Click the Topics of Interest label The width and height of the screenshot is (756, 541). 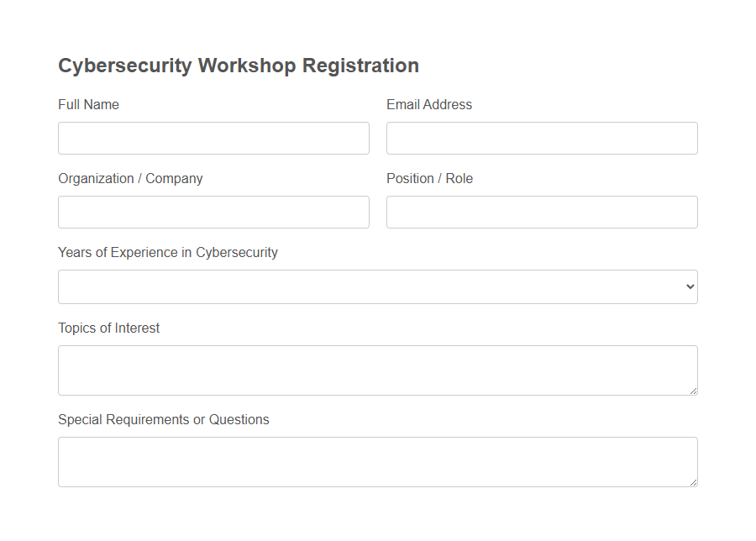point(108,328)
